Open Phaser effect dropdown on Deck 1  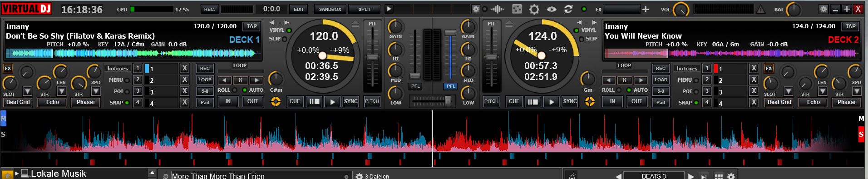pos(96,91)
